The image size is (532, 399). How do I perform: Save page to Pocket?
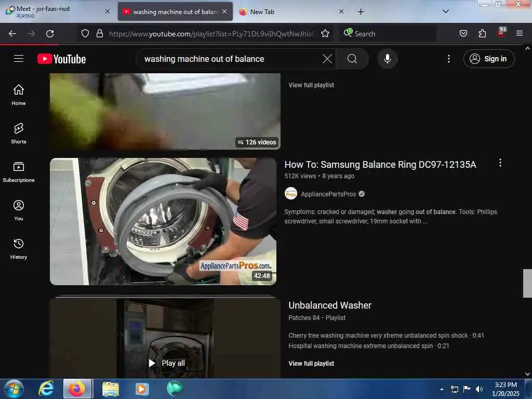tap(463, 33)
